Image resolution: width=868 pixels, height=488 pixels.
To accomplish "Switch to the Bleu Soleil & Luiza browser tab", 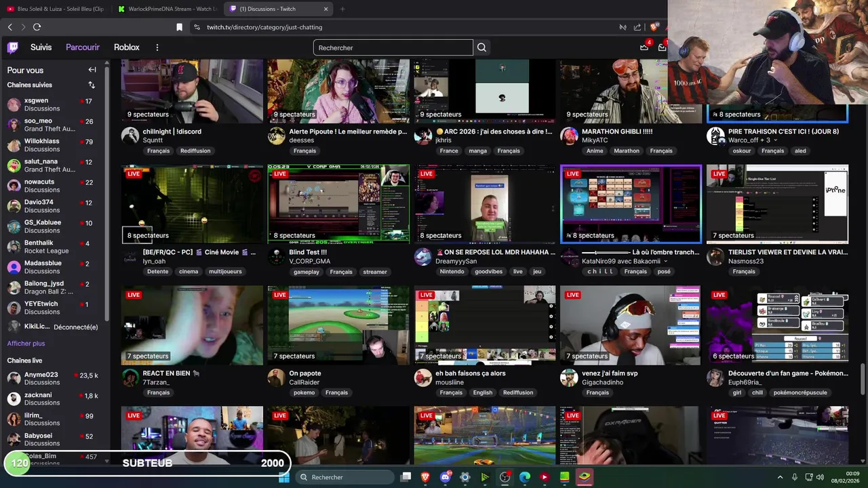I will pyautogui.click(x=55, y=9).
